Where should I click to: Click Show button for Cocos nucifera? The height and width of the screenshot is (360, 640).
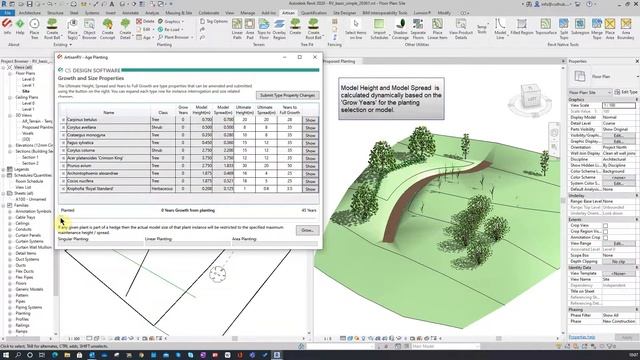click(310, 181)
